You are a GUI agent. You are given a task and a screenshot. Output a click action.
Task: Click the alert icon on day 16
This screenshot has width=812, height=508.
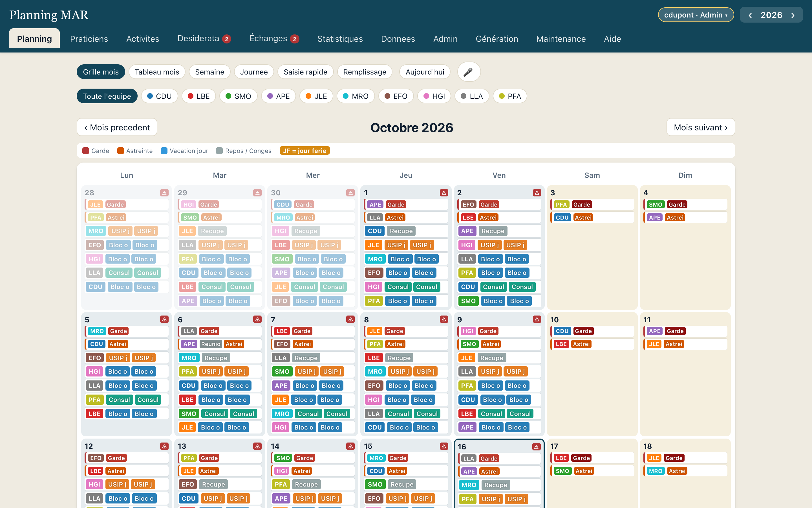pos(536,447)
